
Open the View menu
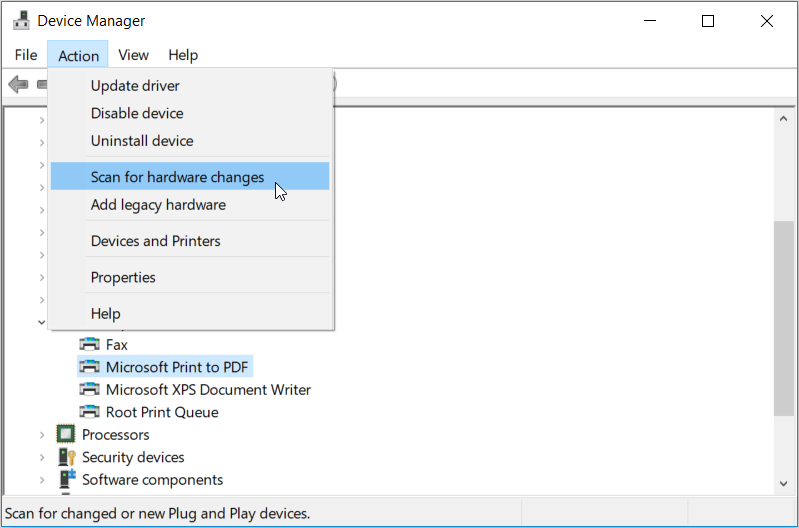[134, 55]
